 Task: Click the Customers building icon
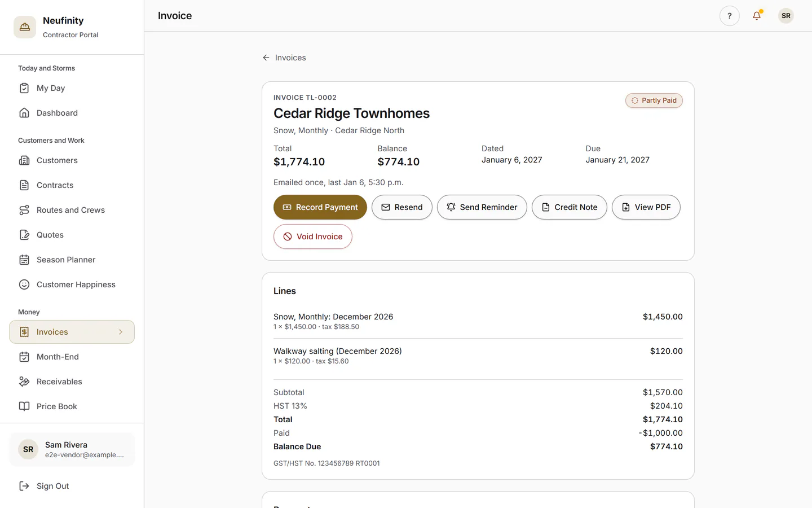point(24,160)
